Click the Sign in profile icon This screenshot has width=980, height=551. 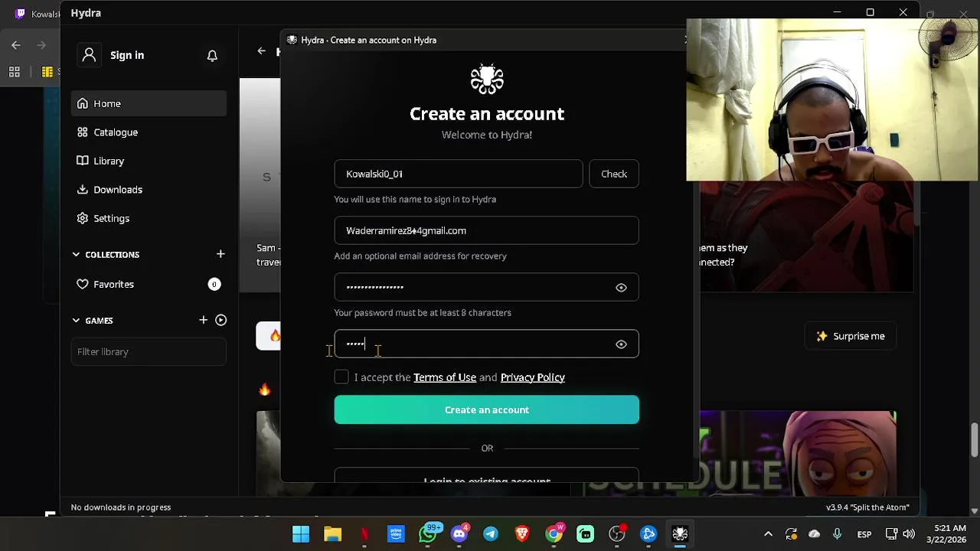click(90, 55)
